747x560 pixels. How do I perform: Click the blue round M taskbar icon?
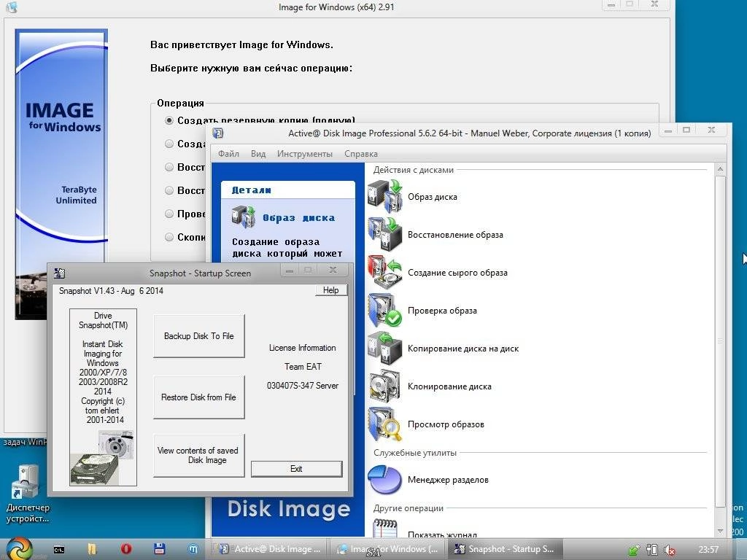[x=193, y=549]
